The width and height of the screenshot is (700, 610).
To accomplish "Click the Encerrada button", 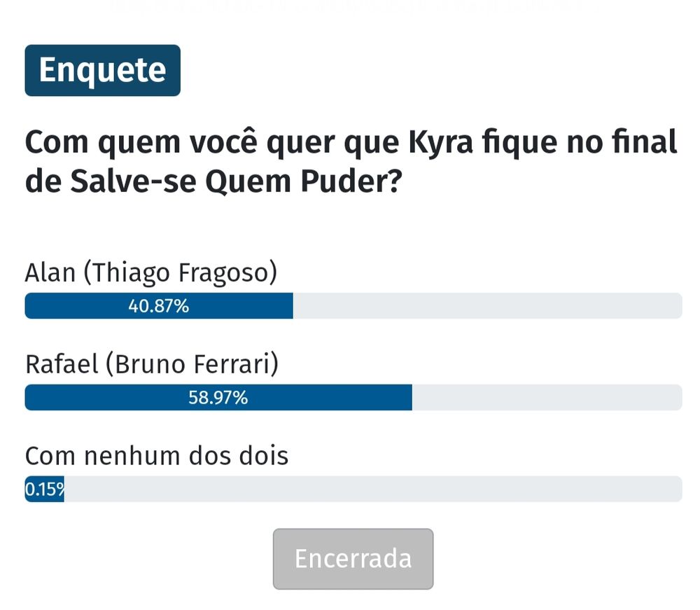I will (353, 559).
